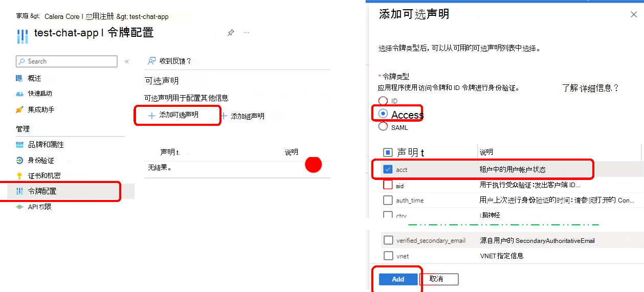Click 添加组声明 button
This screenshot has width=644, height=292.
point(242,116)
